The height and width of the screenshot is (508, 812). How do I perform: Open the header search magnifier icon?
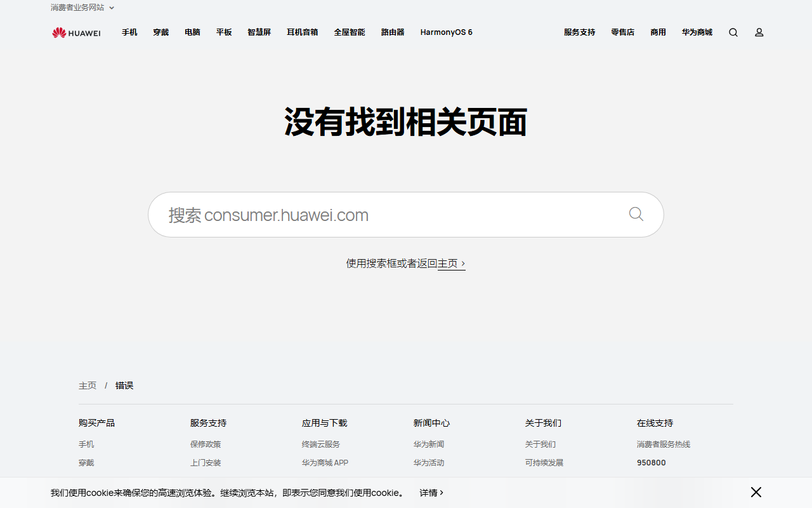[733, 32]
